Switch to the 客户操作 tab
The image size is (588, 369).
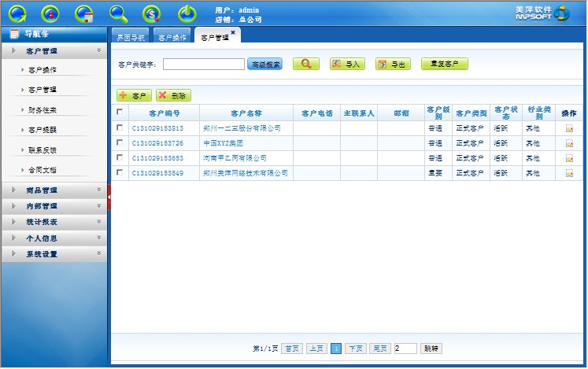[x=172, y=37]
